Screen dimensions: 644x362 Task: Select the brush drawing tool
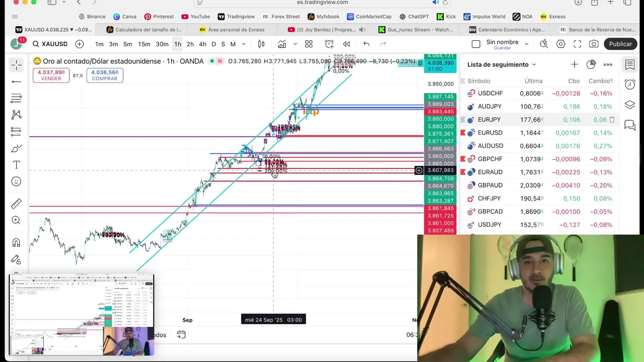point(16,148)
